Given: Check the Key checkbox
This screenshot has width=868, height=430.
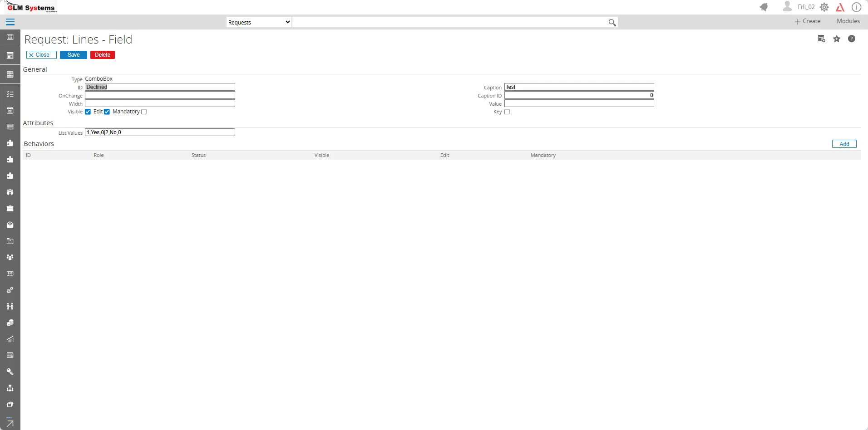Looking at the screenshot, I should click(x=507, y=112).
